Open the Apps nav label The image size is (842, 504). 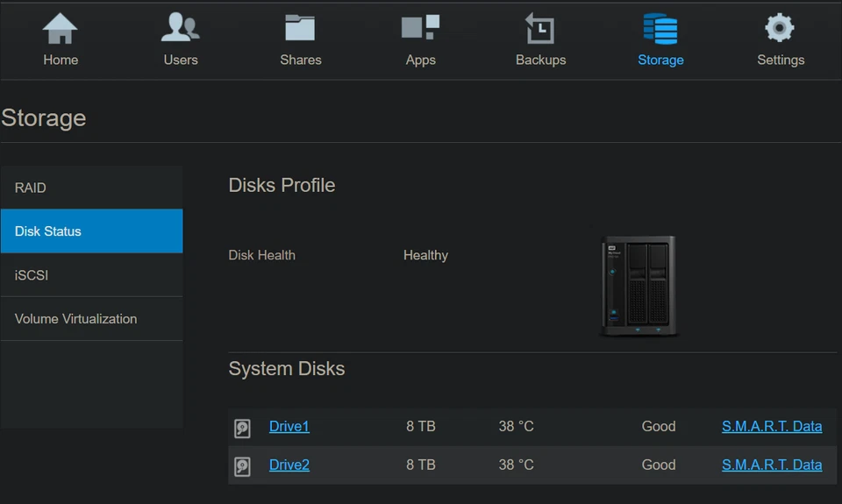click(420, 60)
